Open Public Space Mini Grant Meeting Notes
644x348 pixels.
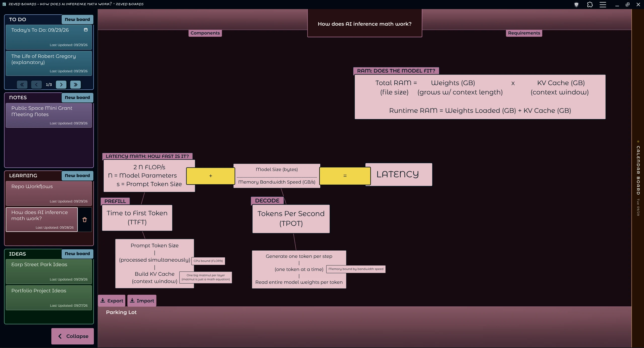(x=49, y=115)
